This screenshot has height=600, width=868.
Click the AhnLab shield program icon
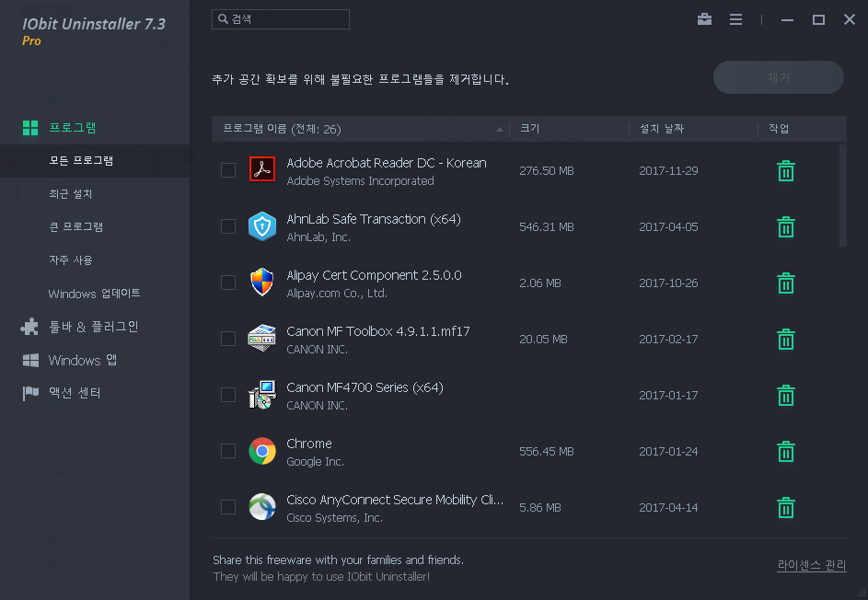(x=261, y=225)
